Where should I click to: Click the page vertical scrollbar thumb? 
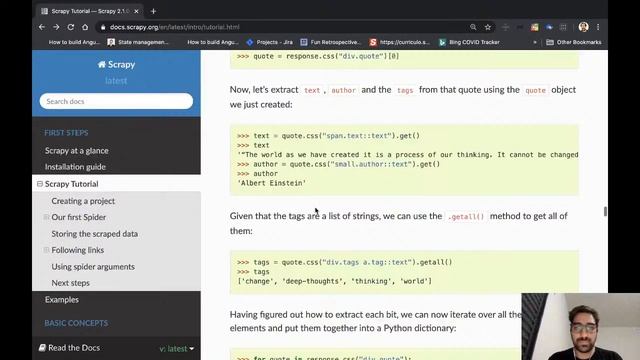click(605, 211)
